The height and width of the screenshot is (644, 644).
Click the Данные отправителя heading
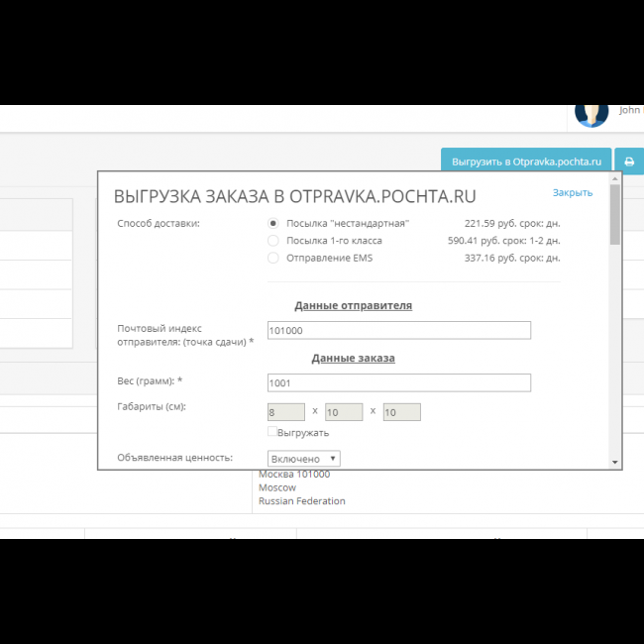[x=353, y=306]
